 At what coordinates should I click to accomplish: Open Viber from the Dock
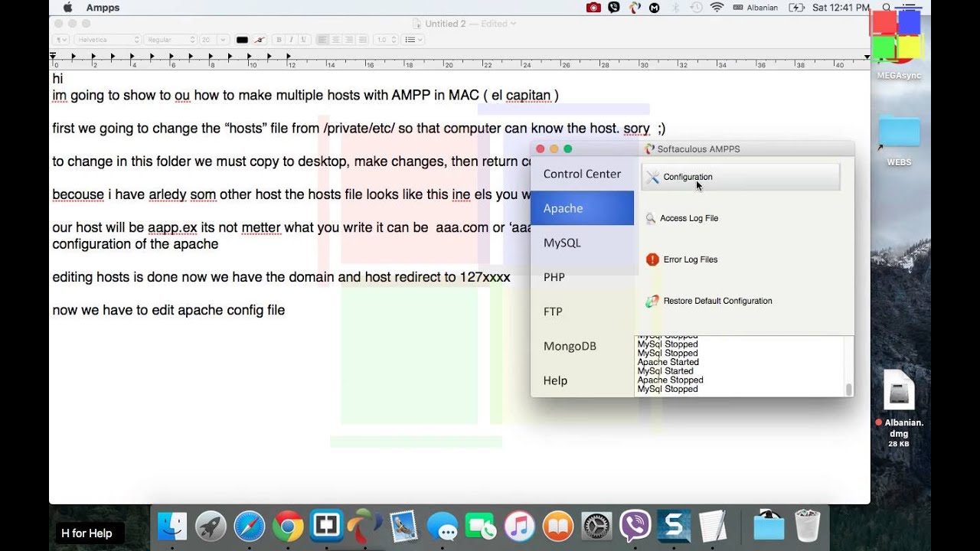635,527
